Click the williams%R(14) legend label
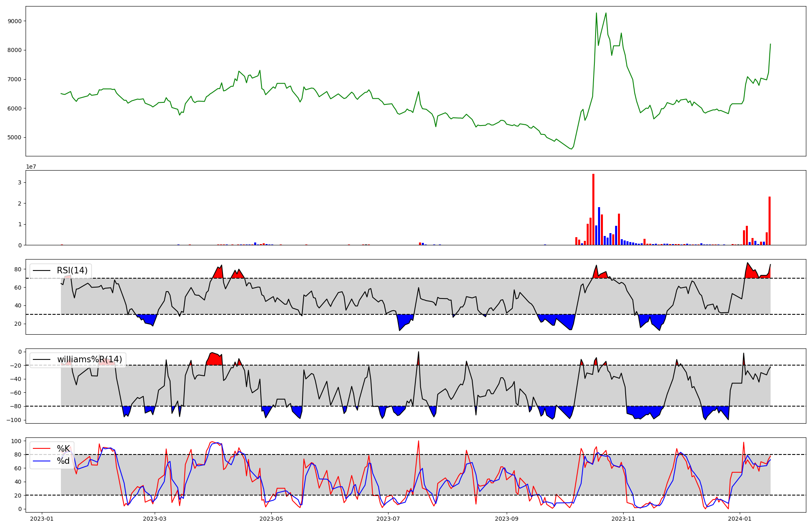 89,359
